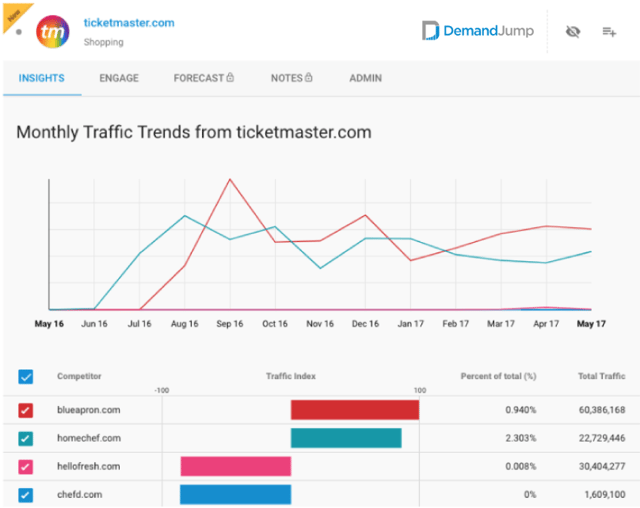Click the teal homechef traffic index bar

pos(346,438)
